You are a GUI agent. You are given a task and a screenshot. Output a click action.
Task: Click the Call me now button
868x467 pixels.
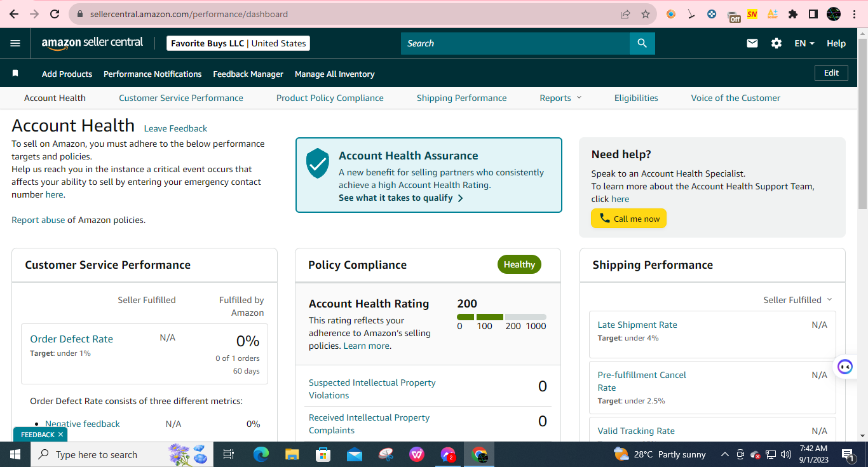pyautogui.click(x=628, y=219)
